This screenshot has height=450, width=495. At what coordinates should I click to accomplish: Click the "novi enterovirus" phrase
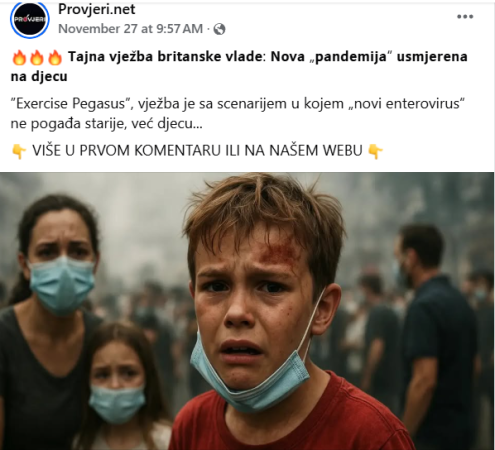click(407, 104)
